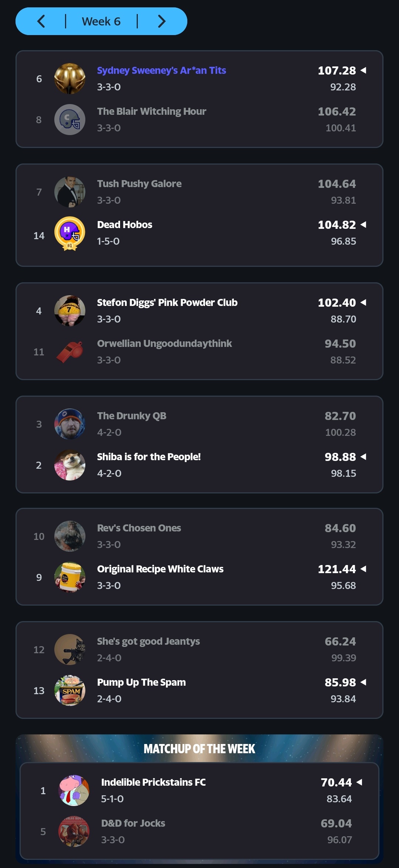
Task: Click the Matchup of the Week banner
Action: 199,749
